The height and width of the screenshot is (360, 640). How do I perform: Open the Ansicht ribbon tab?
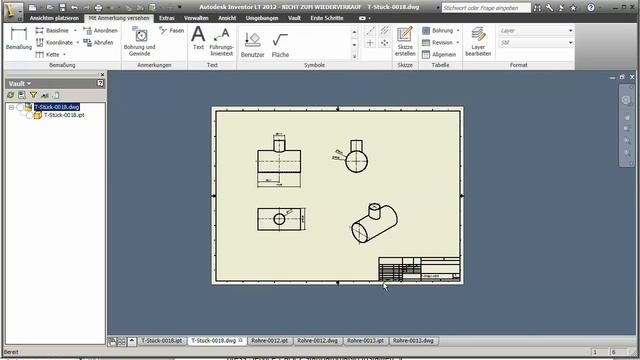(227, 18)
